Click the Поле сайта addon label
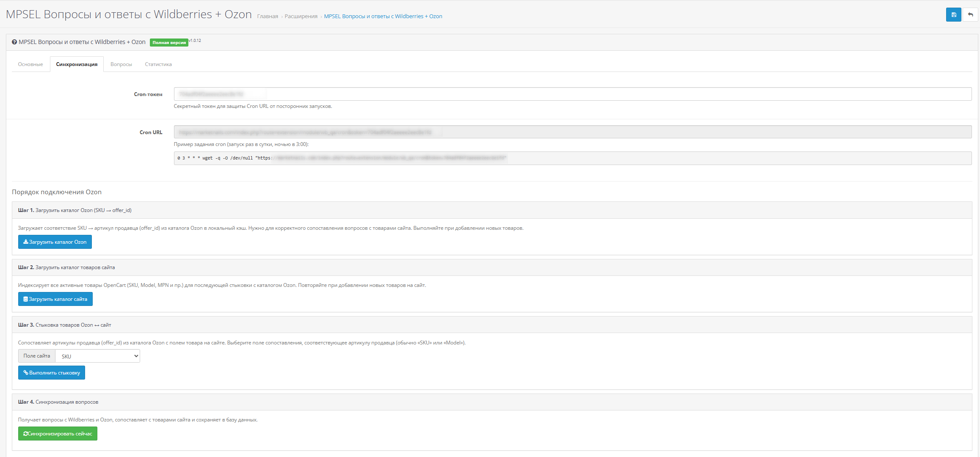This screenshot has height=457, width=980. (37, 356)
